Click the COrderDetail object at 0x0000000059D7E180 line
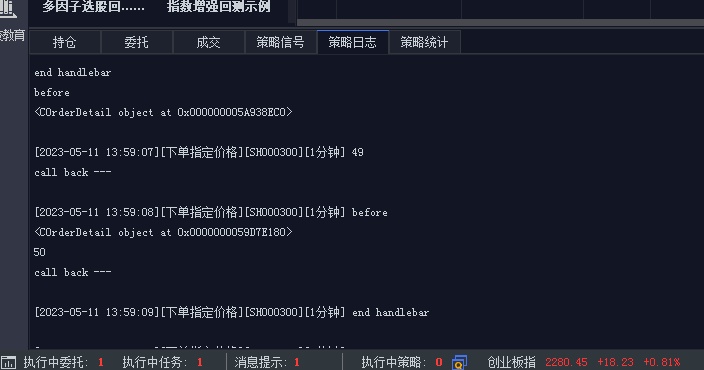The height and width of the screenshot is (370, 704). pyautogui.click(x=163, y=232)
